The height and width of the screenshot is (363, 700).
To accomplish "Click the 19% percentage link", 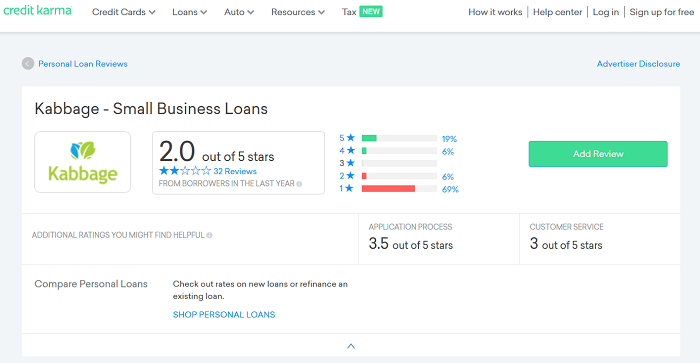I will click(449, 139).
